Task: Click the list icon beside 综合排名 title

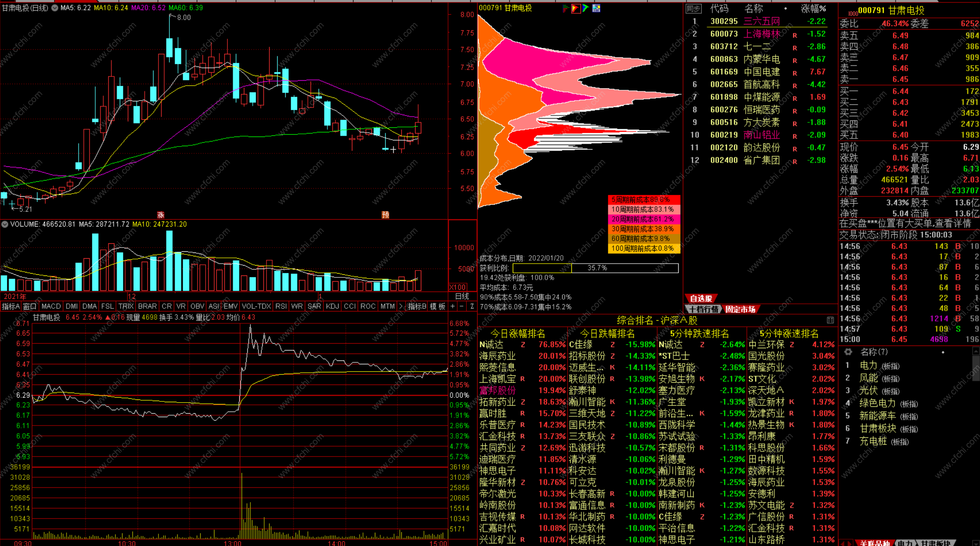Action: pos(830,320)
